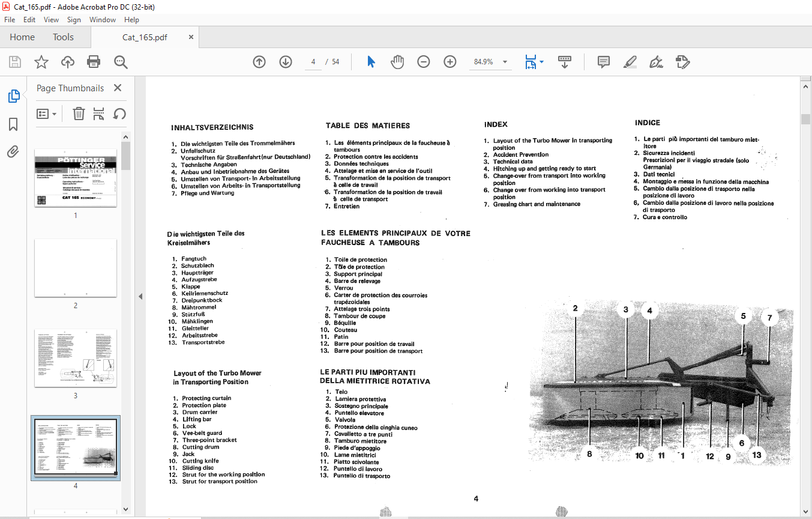Click the TABLE DES MATIERES heading
Viewport: 812px width, 519px height.
coord(368,126)
